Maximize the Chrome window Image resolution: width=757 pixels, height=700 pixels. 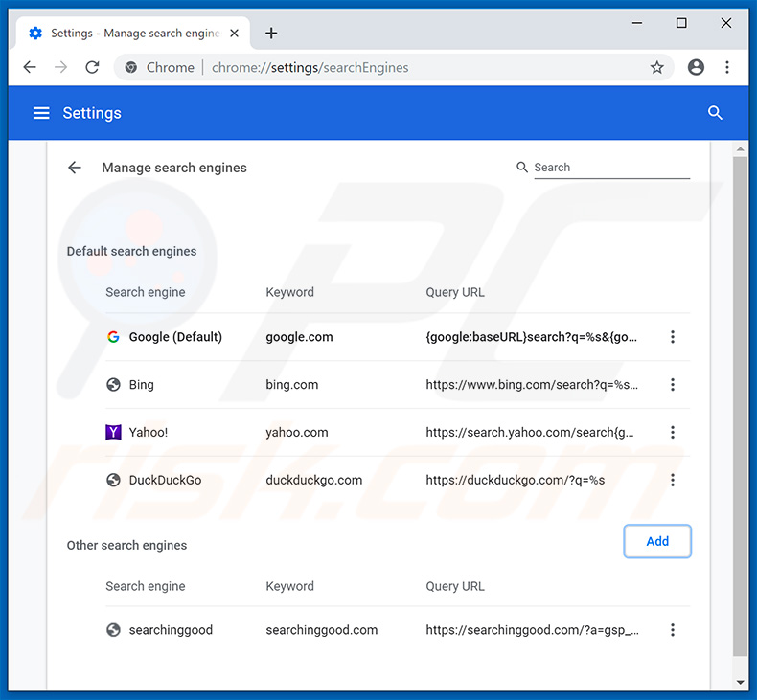pyautogui.click(x=681, y=23)
